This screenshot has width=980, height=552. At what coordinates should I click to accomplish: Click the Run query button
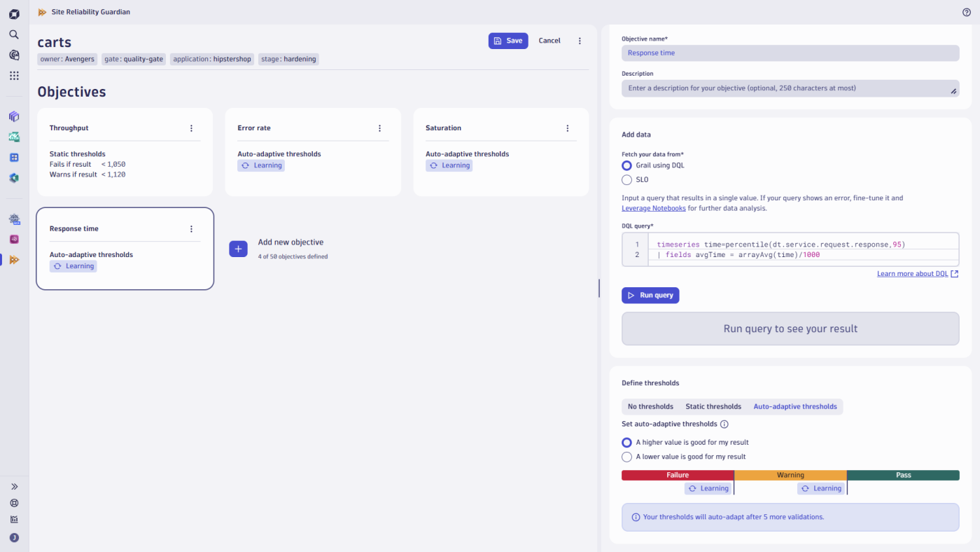[650, 296]
